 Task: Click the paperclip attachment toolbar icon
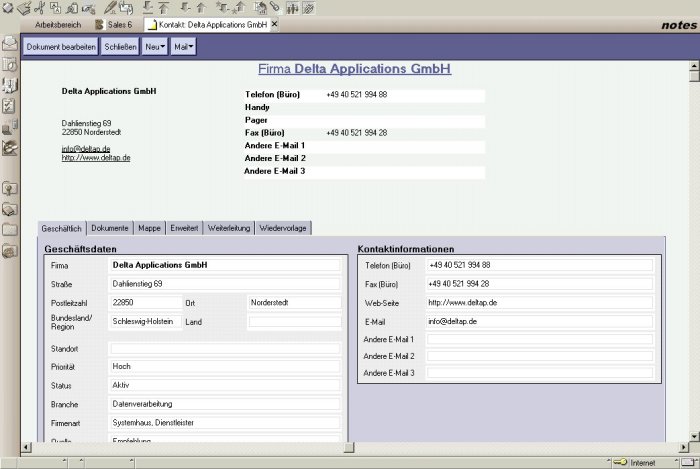click(x=274, y=8)
